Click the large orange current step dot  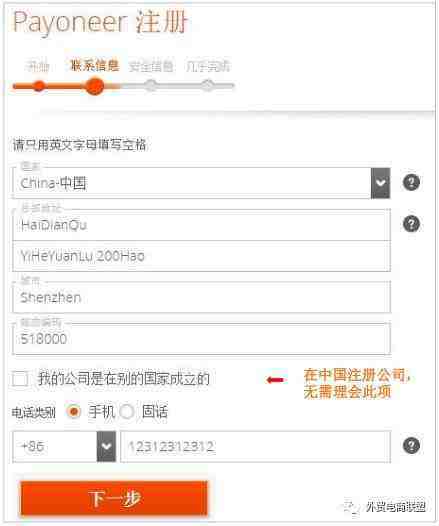[x=95, y=86]
